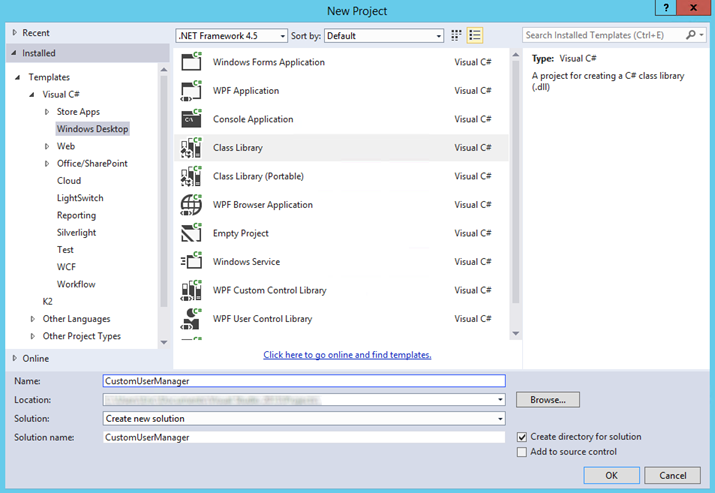Image resolution: width=715 pixels, height=493 pixels.
Task: Click the category tree scroll up arrow
Action: tap(164, 69)
